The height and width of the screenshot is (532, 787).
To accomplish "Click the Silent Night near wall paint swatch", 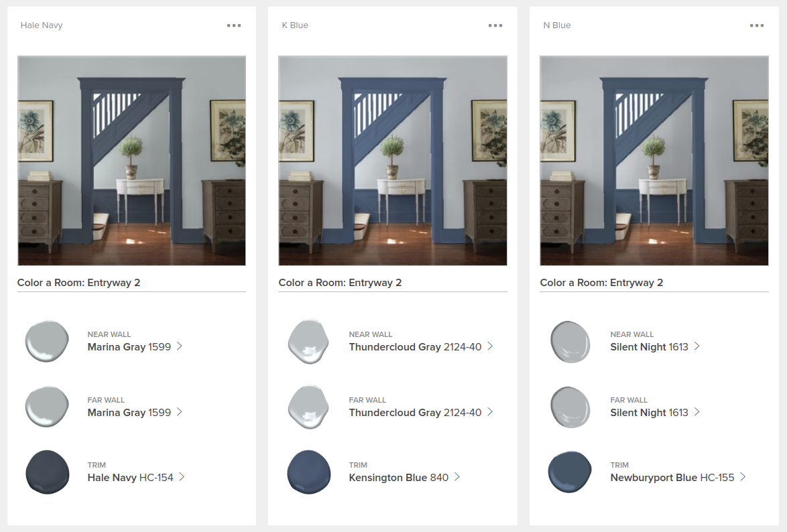I will pos(570,342).
